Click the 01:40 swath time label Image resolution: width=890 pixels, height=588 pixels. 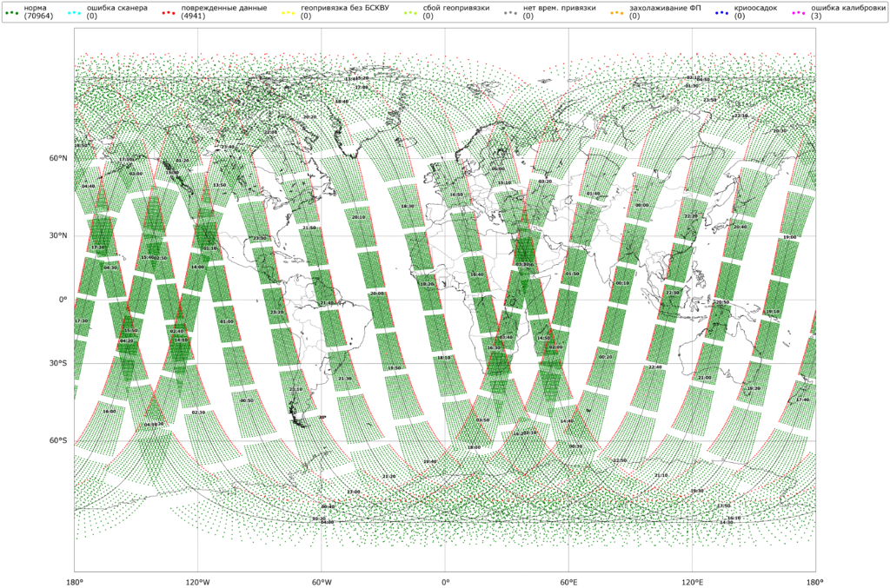point(593,194)
